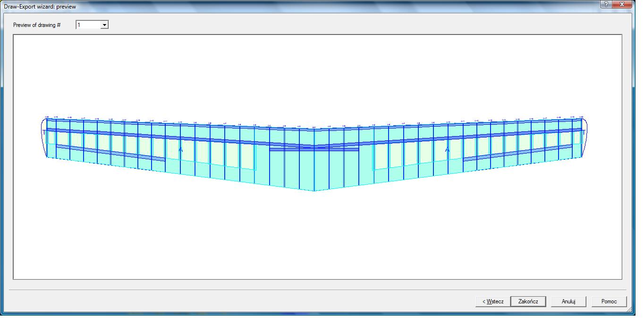Click the resize grip in the dialog corner
Image resolution: width=644 pixels, height=335 pixels.
629,310
